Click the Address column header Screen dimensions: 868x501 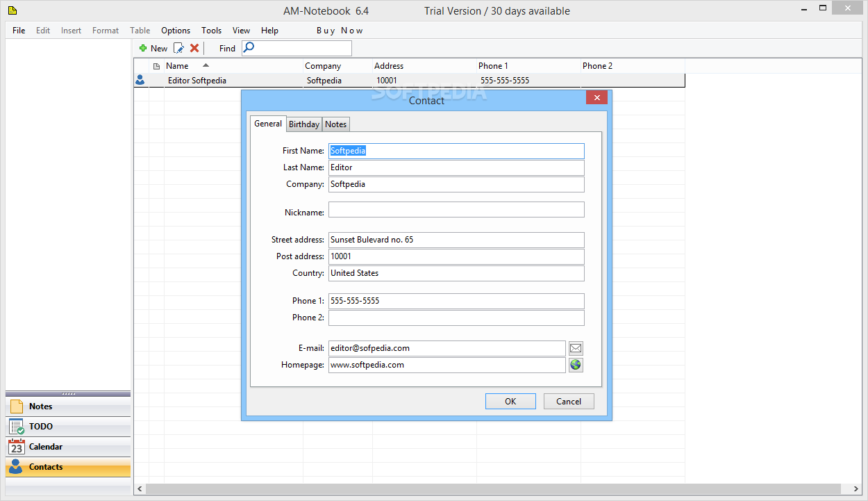[x=424, y=66]
